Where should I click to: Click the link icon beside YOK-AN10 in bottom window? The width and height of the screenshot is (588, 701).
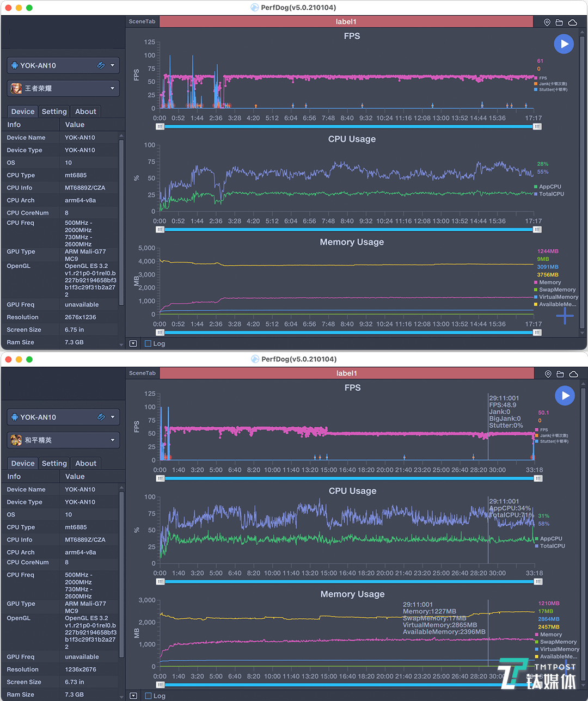101,417
